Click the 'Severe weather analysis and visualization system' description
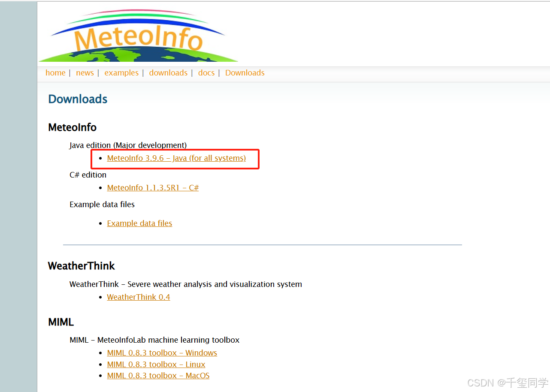 (215, 284)
